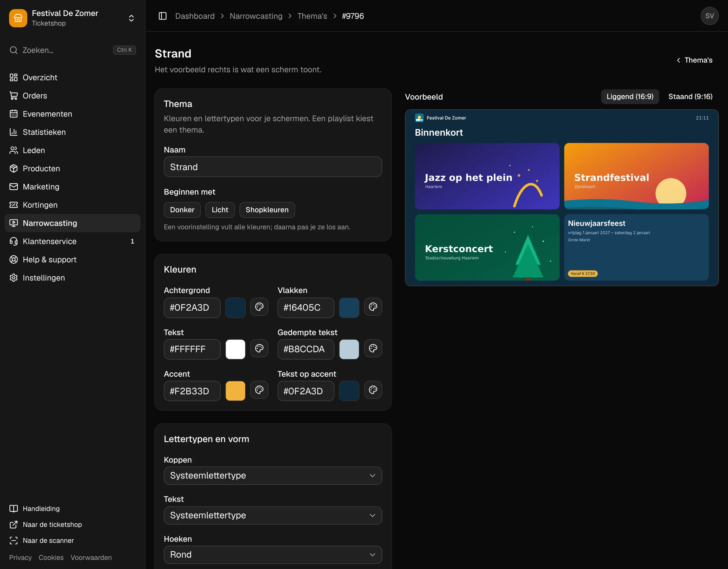This screenshot has width=728, height=569.
Task: Switch preview to Liggend (16:9)
Action: 630,97
